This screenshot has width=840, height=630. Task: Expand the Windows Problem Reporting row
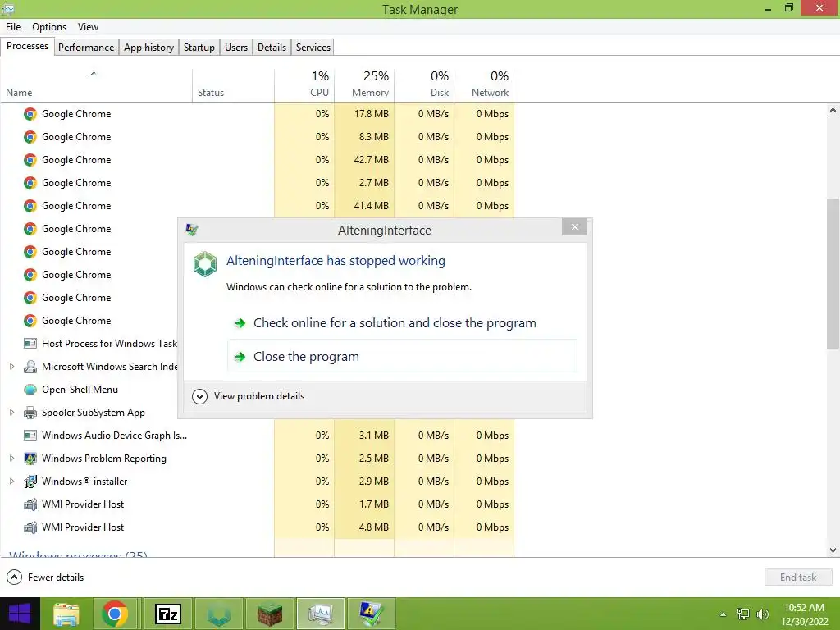coord(11,459)
